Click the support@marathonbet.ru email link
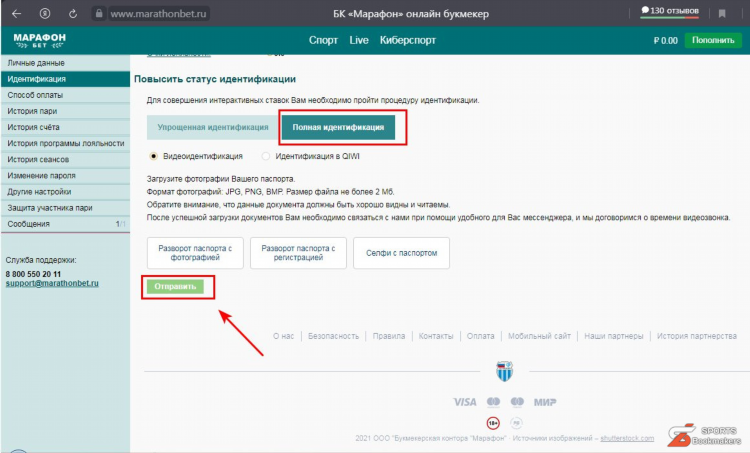750x453 pixels. point(52,283)
